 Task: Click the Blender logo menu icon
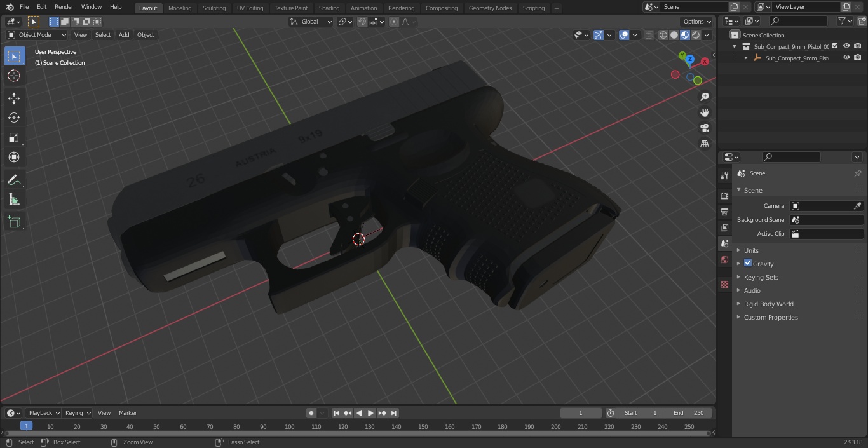coord(10,7)
